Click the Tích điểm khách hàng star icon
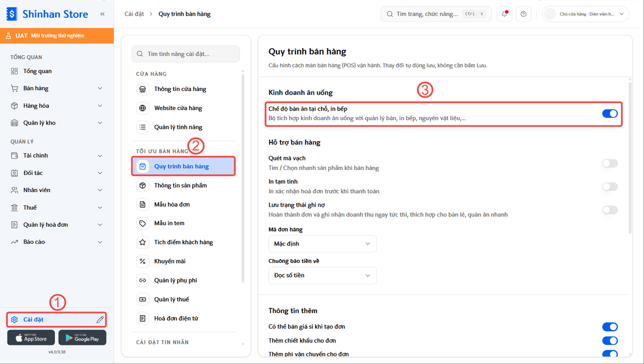The image size is (644, 364). (x=143, y=242)
